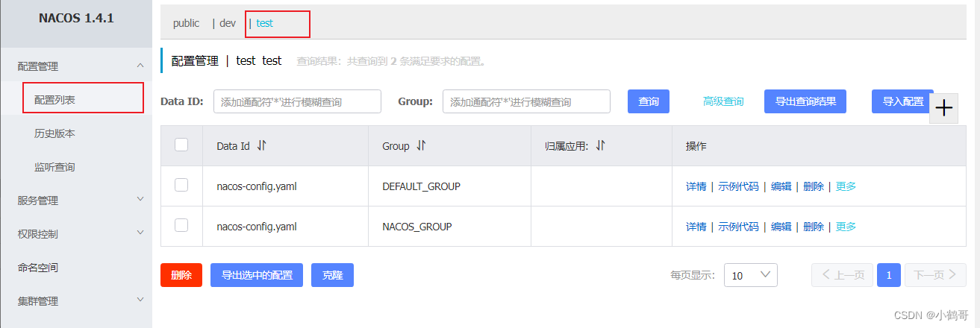Sort the table by Group column
Viewport: 980px width, 328px height.
[421, 146]
